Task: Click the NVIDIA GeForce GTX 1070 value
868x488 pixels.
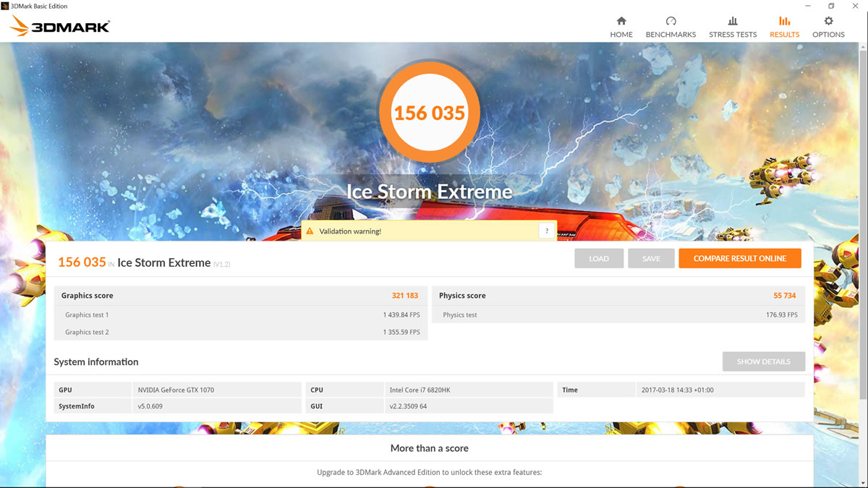Action: coord(176,390)
